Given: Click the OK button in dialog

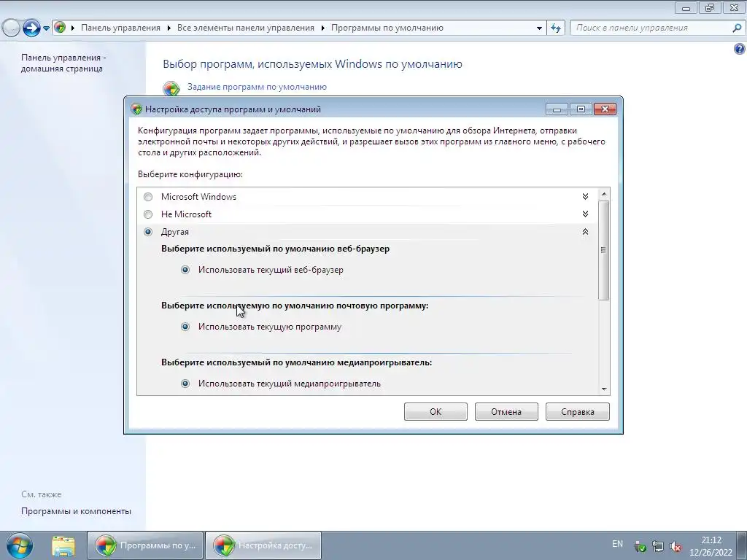Looking at the screenshot, I should coord(436,412).
